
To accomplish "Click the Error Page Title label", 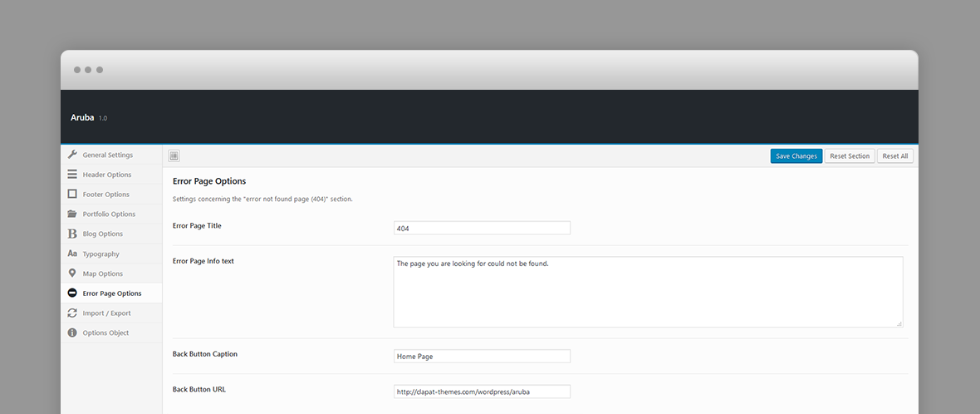I will 197,226.
